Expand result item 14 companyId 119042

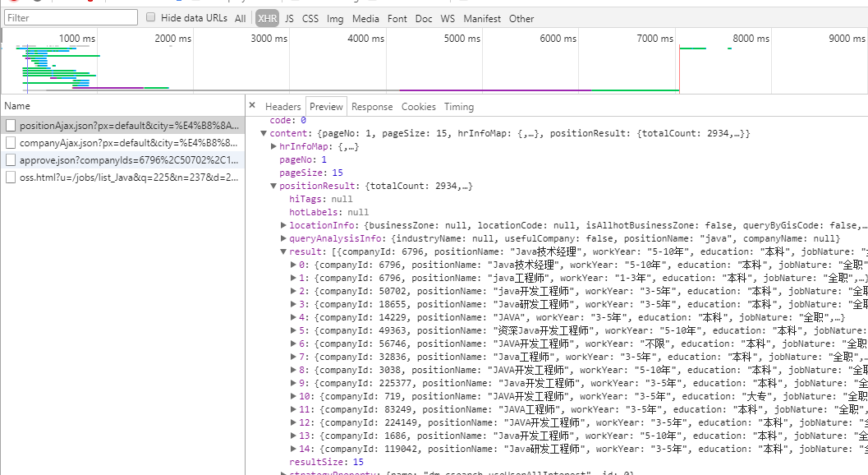coord(293,449)
